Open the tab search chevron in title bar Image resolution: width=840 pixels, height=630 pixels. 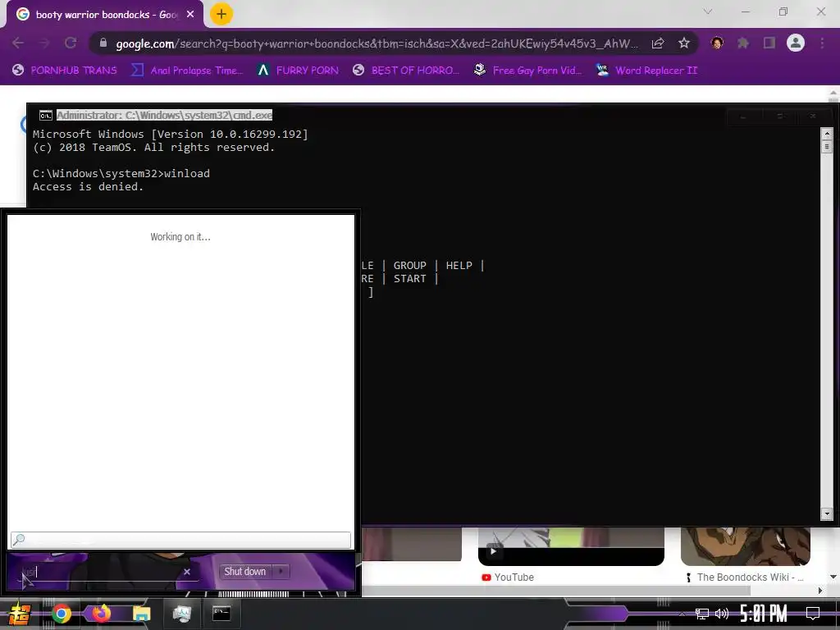point(708,11)
